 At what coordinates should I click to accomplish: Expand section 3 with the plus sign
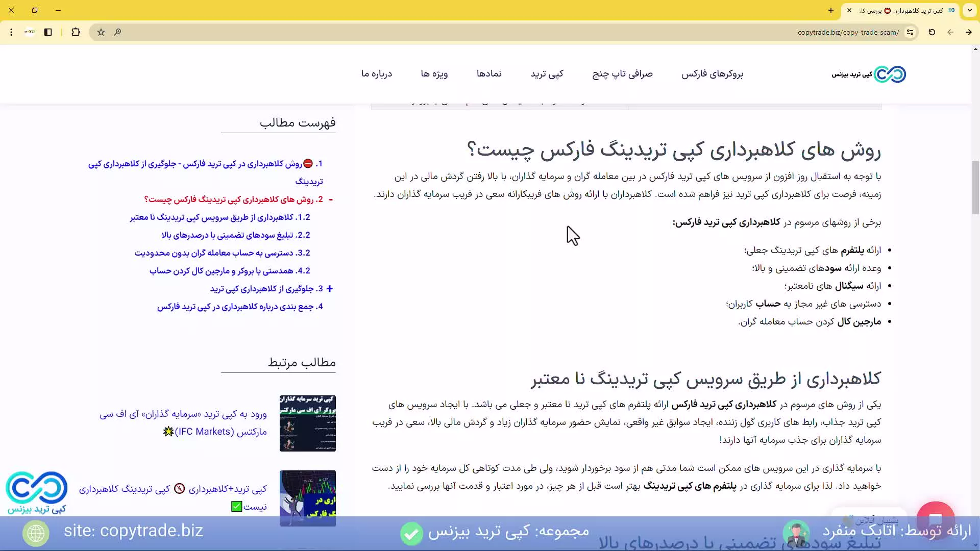(330, 289)
